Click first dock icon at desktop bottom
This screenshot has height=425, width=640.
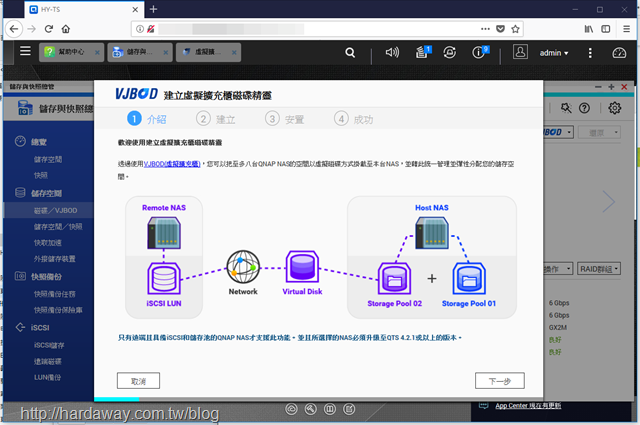click(x=291, y=409)
